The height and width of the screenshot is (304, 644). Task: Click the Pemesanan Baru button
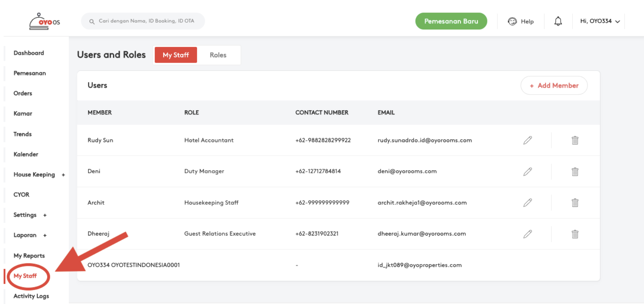[x=451, y=21]
